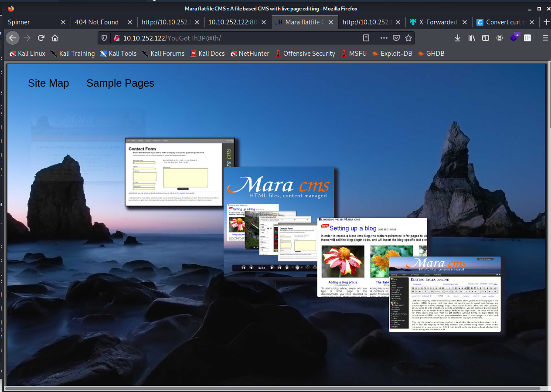Screen dimensions: 551x392
Task: Reload the current page
Action: (41, 38)
